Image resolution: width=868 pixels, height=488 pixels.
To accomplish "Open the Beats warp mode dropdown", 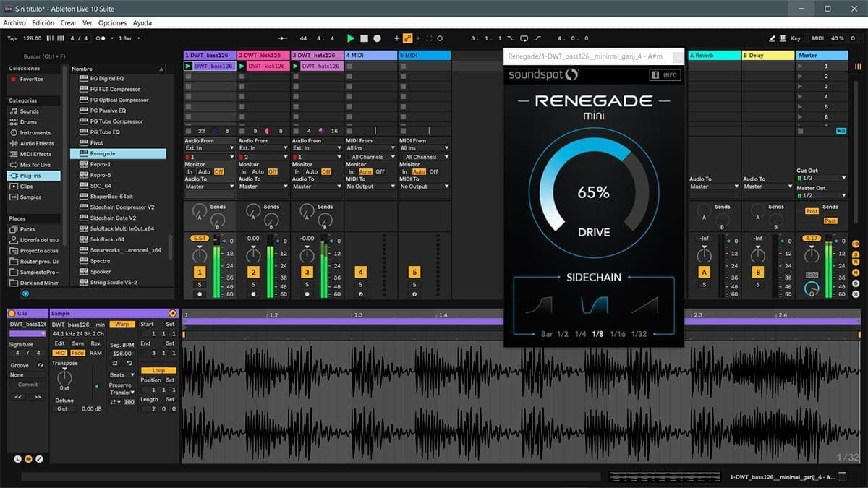I will pyautogui.click(x=122, y=375).
